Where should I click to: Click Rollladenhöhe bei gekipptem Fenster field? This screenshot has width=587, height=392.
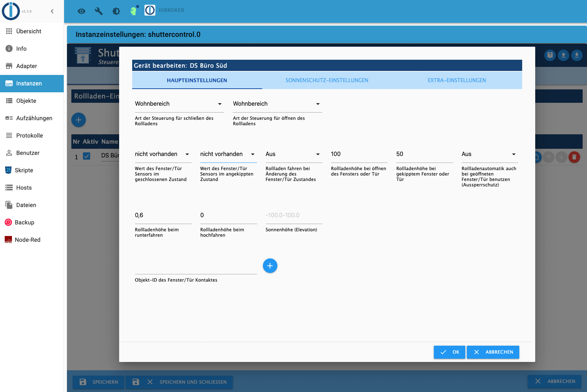[x=424, y=154]
